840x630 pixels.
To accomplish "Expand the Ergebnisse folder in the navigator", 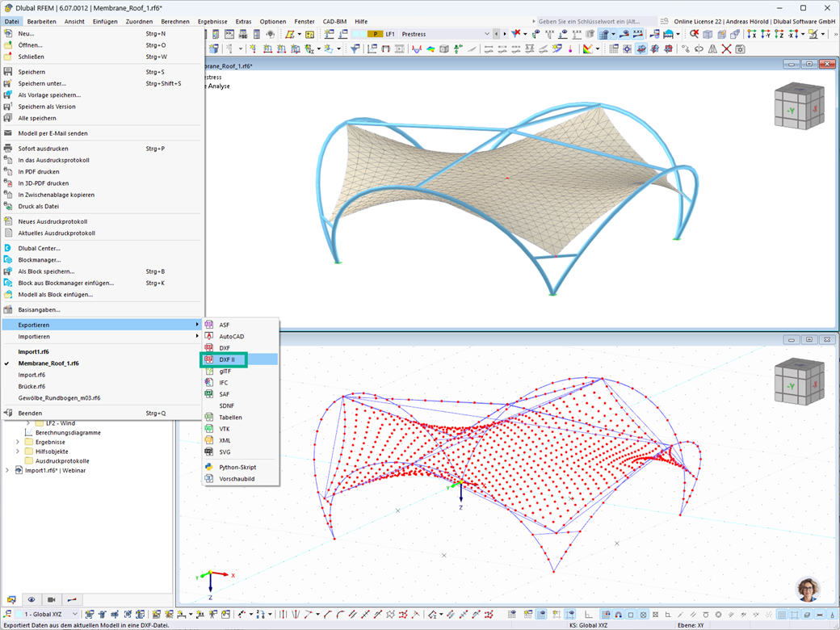I will tap(17, 442).
